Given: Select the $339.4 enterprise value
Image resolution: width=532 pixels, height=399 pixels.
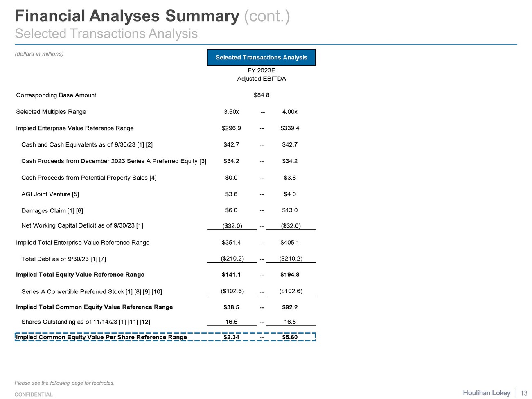Looking at the screenshot, I should pos(290,128).
